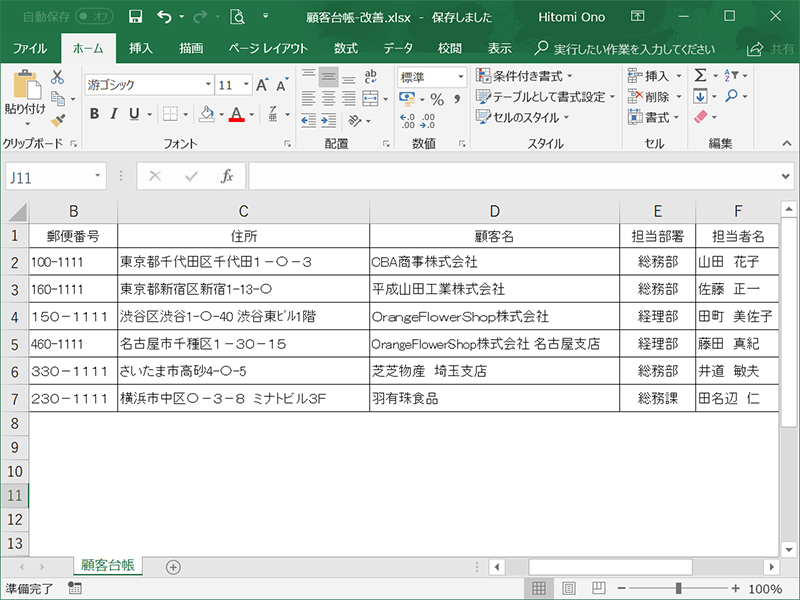Screen dimensions: 800x600
Task: Apply red font color swatch
Action: coord(236,114)
